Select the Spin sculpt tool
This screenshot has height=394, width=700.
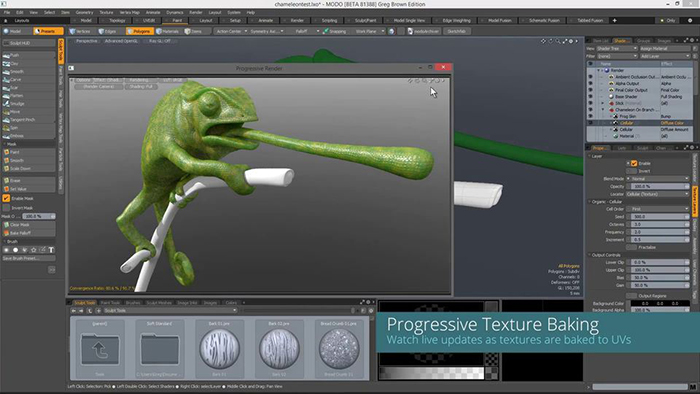coord(29,128)
